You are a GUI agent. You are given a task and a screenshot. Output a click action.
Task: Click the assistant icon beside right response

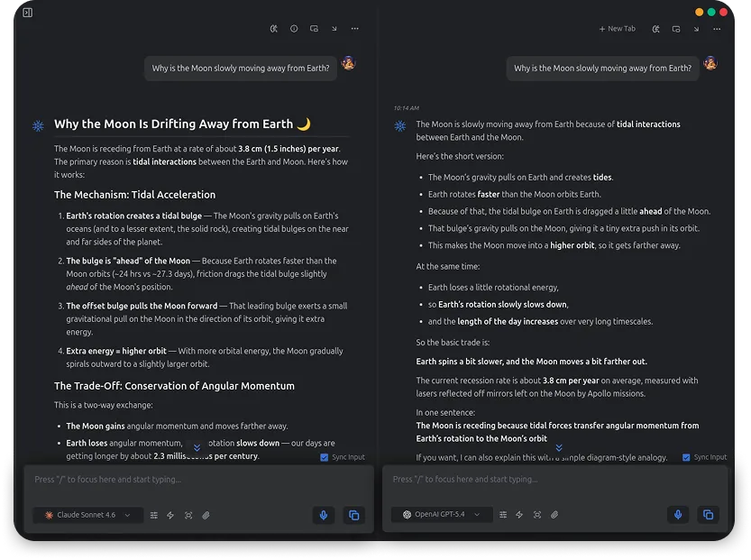[400, 125]
